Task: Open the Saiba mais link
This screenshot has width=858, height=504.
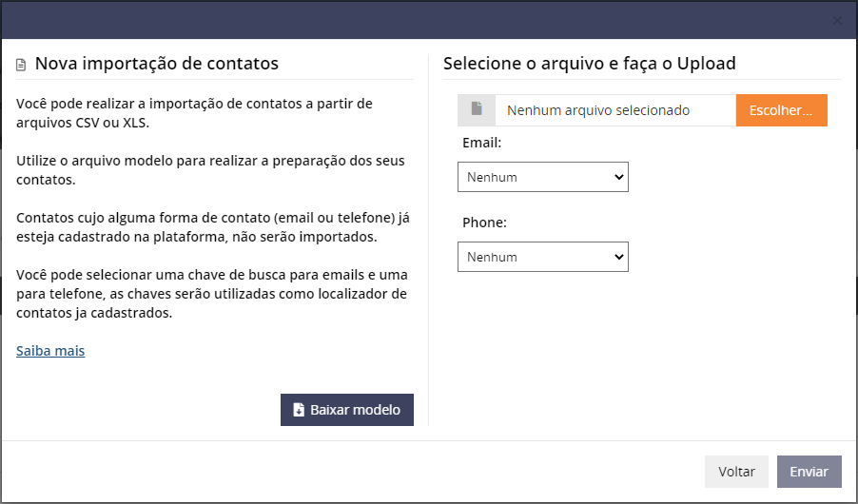Action: coord(50,351)
